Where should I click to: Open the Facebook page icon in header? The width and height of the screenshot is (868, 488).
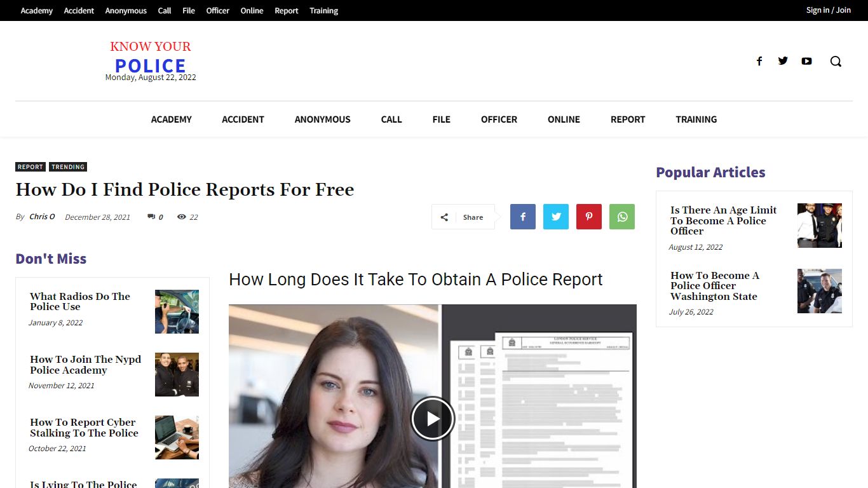click(x=759, y=61)
